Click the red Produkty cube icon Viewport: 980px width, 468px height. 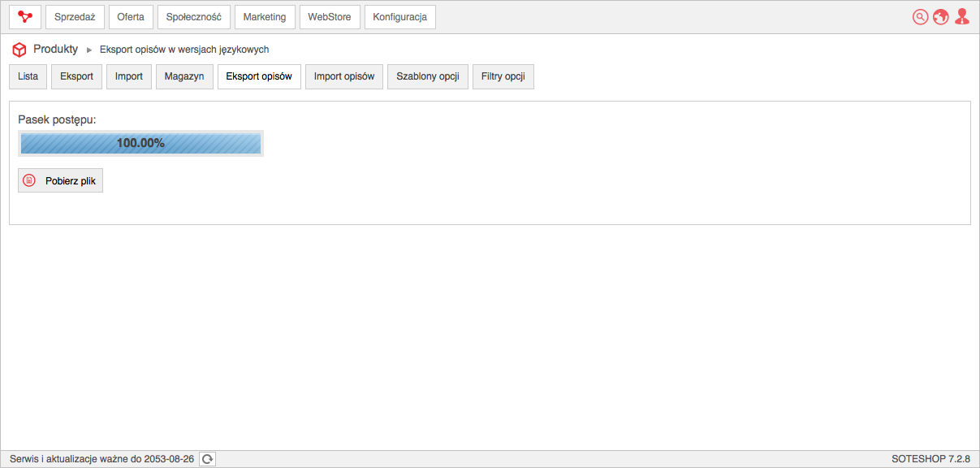coord(19,50)
